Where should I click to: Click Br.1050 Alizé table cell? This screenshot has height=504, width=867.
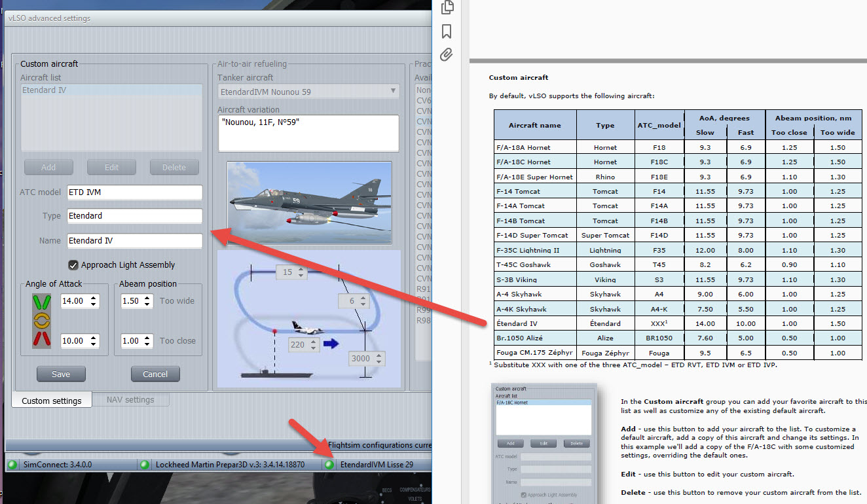tap(536, 338)
